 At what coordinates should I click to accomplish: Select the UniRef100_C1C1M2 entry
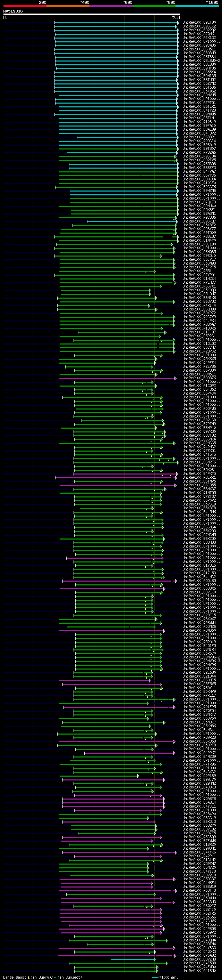(x=199, y=860)
